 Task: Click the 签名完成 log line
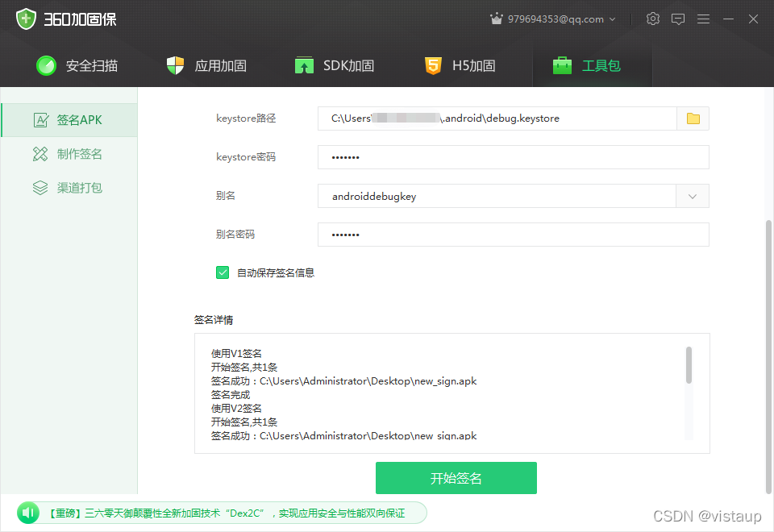click(231, 395)
